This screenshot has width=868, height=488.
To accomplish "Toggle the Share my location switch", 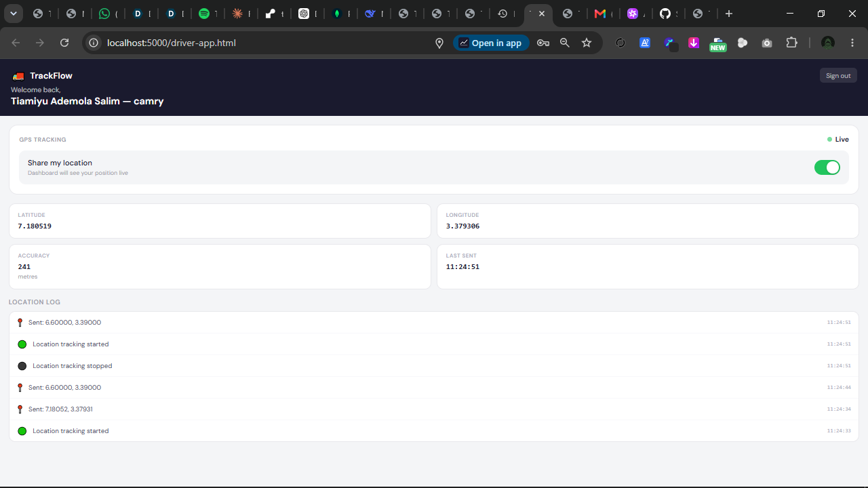I will [827, 167].
